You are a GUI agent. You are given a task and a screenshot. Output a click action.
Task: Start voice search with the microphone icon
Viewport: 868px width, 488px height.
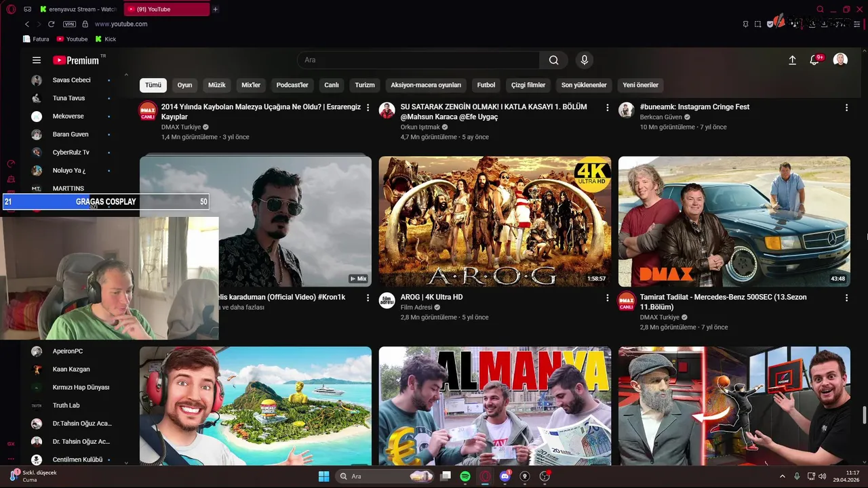(x=585, y=60)
